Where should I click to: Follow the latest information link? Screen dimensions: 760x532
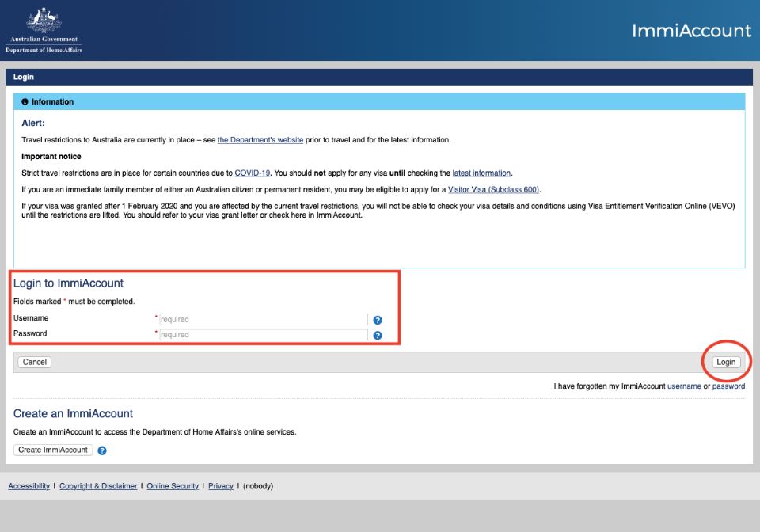point(481,173)
